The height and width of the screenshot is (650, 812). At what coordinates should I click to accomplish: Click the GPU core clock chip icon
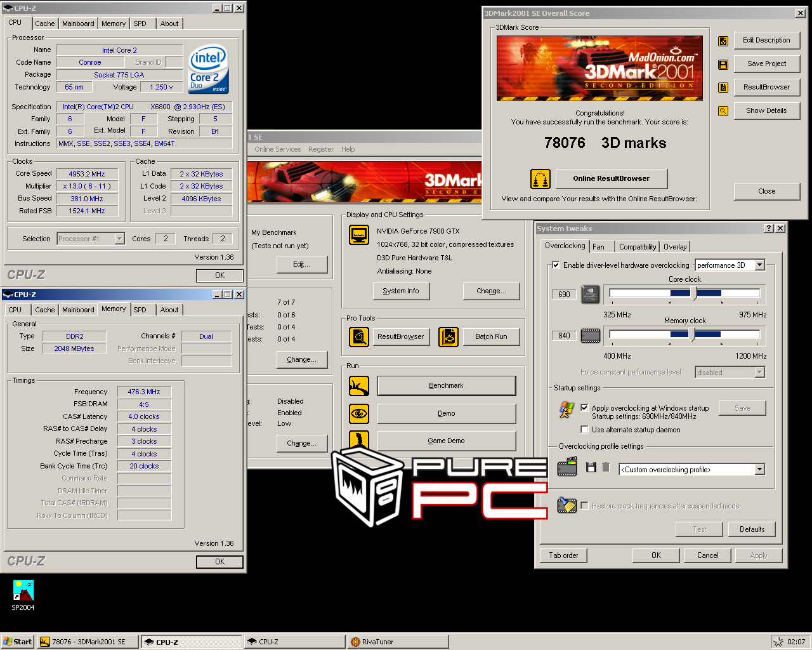point(591,294)
